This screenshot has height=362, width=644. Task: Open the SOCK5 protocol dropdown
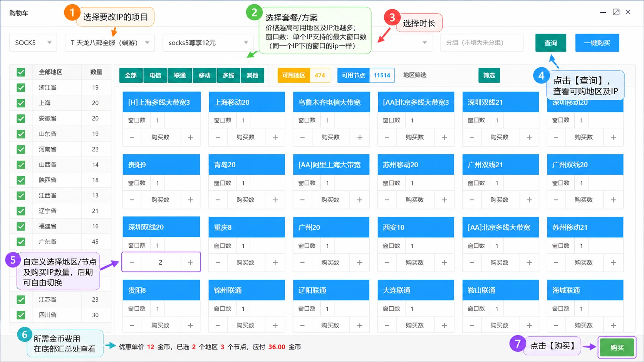33,43
